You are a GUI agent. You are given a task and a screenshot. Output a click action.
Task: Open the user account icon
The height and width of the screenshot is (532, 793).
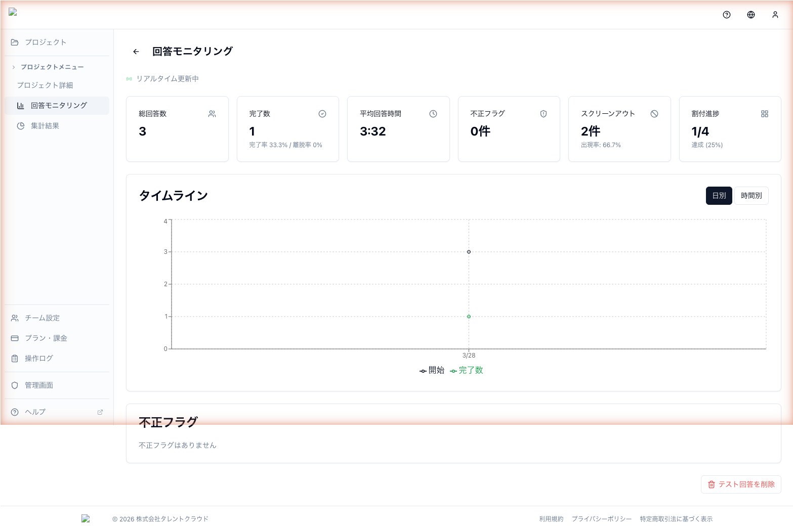775,15
